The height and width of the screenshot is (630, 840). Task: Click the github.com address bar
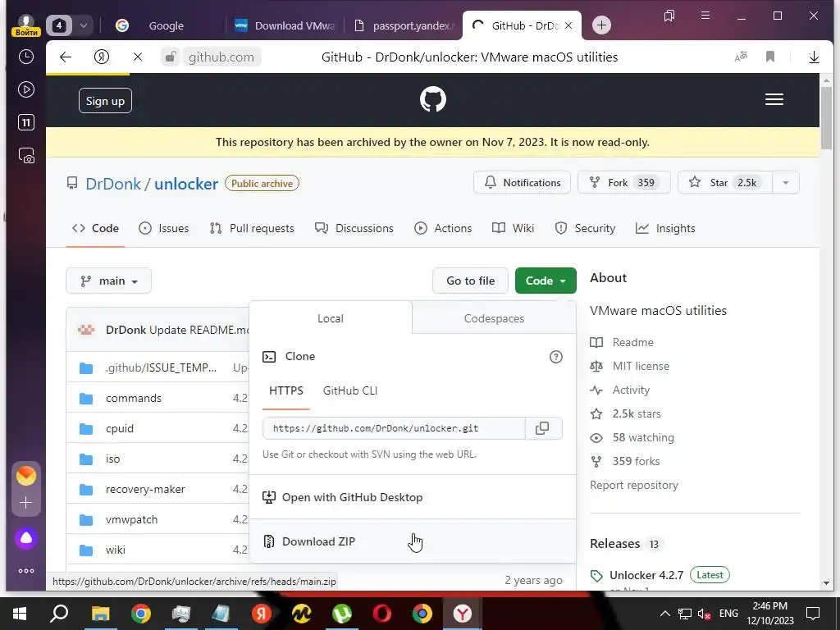coord(221,57)
